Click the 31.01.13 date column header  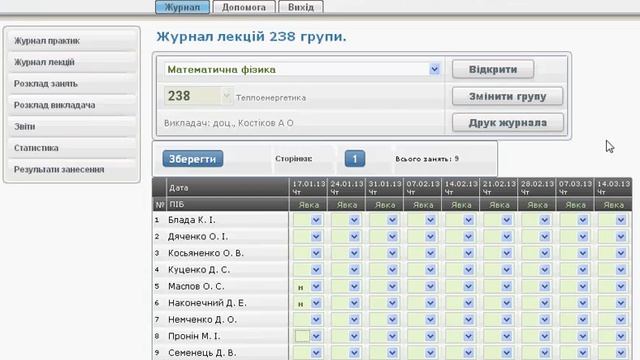(x=385, y=187)
